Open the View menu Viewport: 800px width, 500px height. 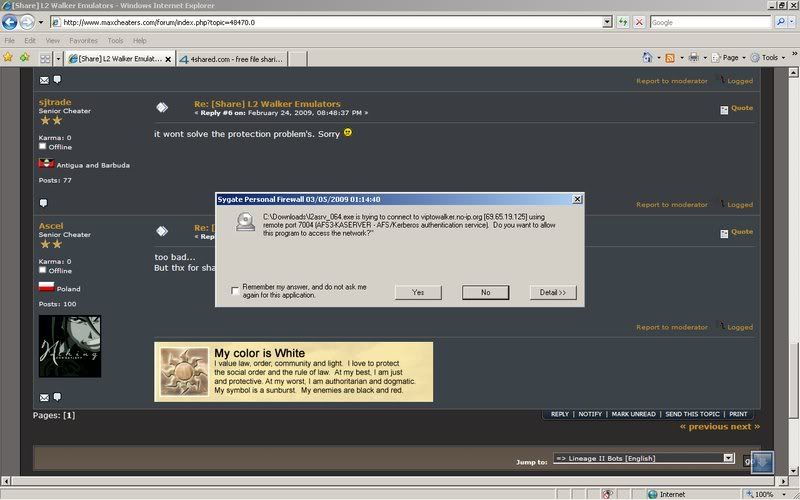[x=53, y=40]
